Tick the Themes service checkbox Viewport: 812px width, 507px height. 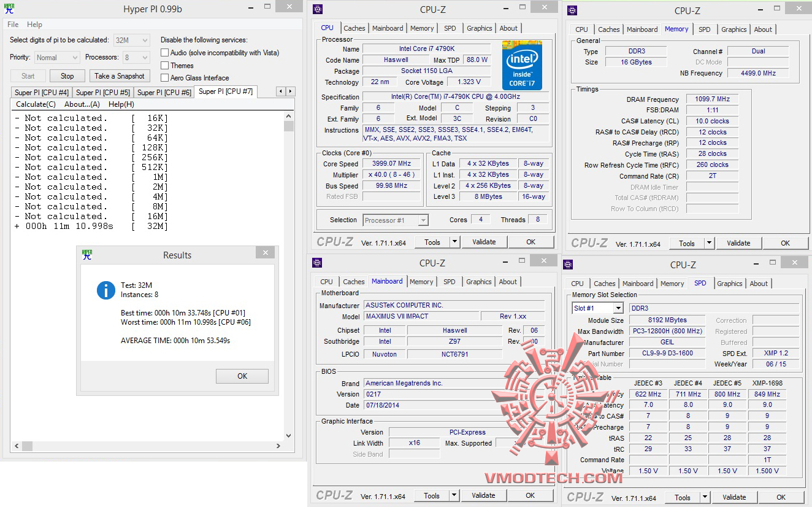pyautogui.click(x=164, y=65)
